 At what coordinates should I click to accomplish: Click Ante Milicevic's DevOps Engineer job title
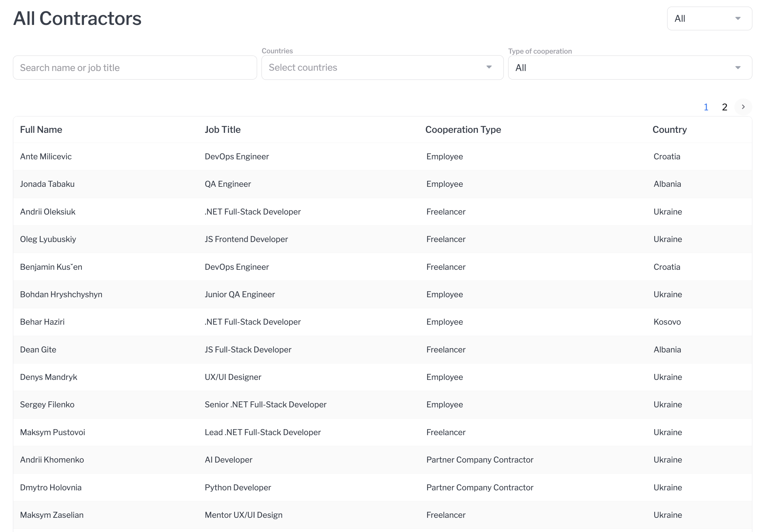237,157
